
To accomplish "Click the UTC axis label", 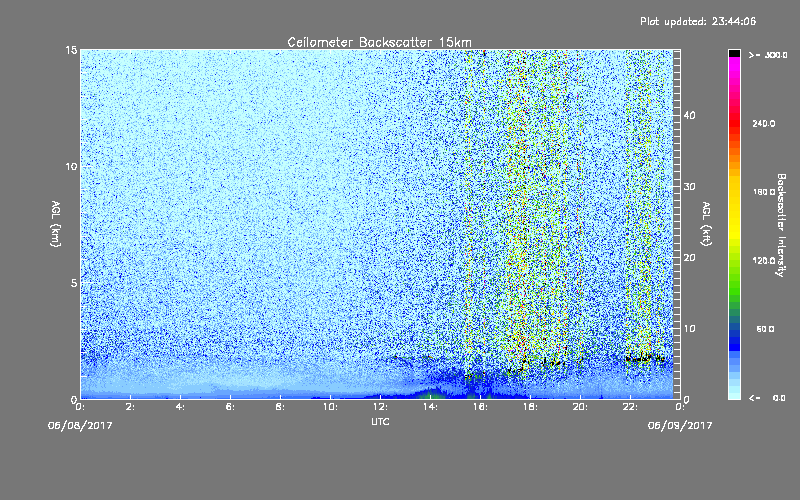I will pos(380,421).
